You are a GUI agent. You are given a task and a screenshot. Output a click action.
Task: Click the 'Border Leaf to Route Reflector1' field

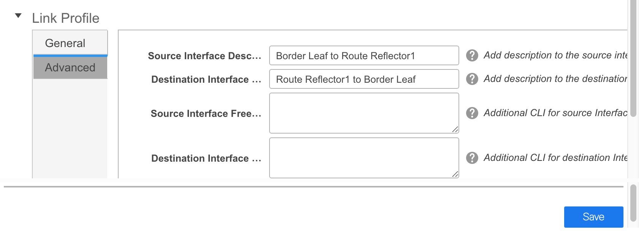click(364, 56)
